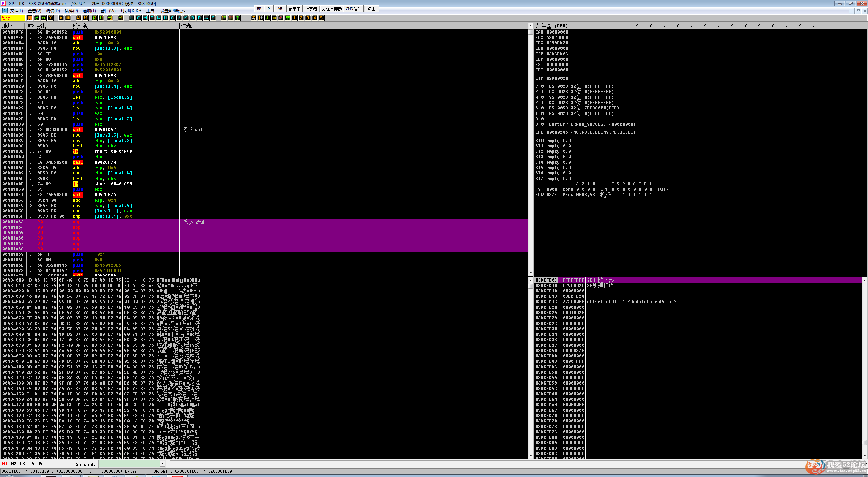Viewport: 868px width, 477px height.
Task: Open the Breakpoints (B) window icon
Action: (x=193, y=18)
